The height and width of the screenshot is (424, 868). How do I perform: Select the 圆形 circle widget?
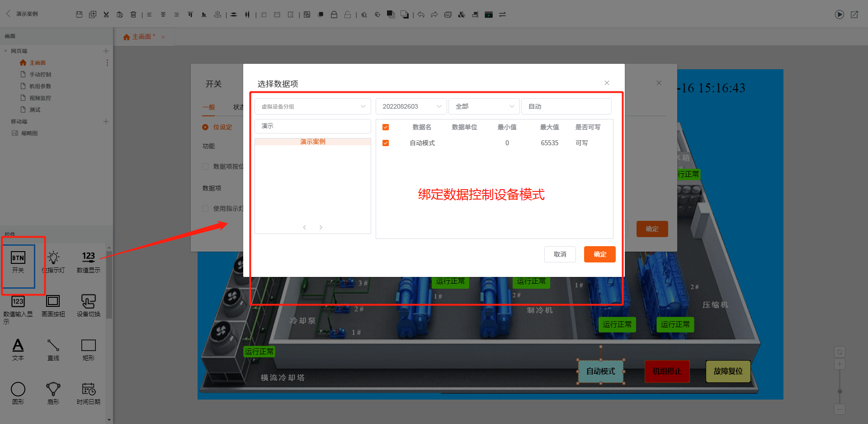click(x=18, y=394)
